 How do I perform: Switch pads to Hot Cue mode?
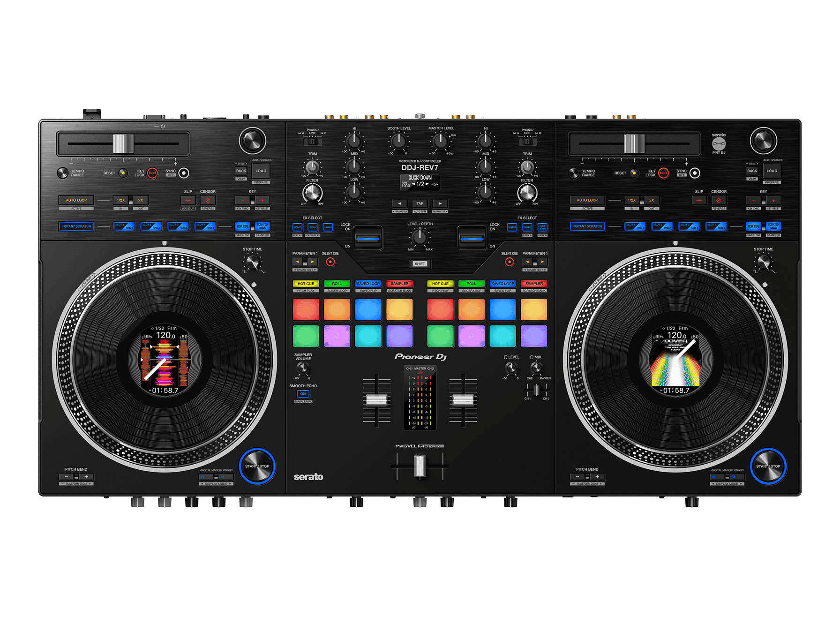point(306,284)
